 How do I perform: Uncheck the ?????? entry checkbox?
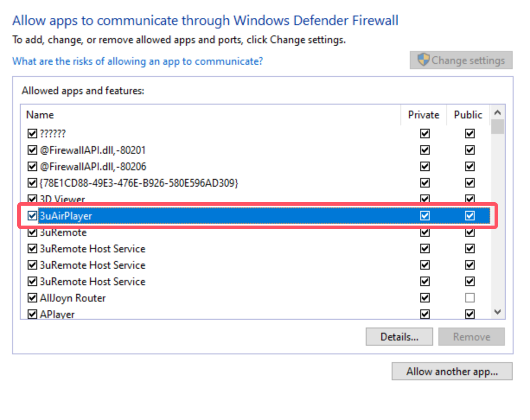tap(32, 133)
